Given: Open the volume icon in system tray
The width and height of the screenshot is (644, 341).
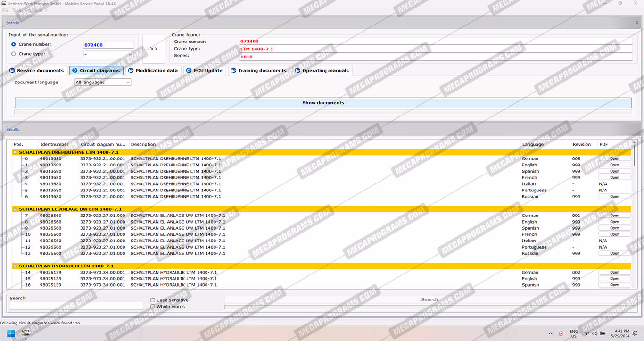Looking at the screenshot, I should 594,333.
